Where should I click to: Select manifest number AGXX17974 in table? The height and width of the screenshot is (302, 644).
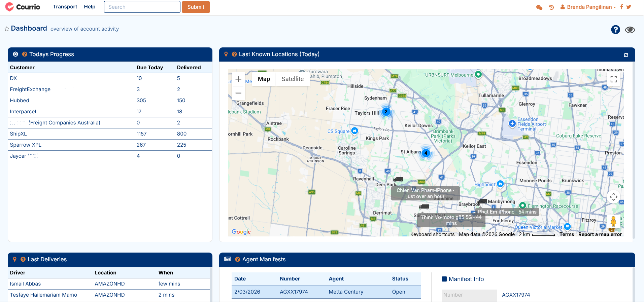pyautogui.click(x=294, y=292)
